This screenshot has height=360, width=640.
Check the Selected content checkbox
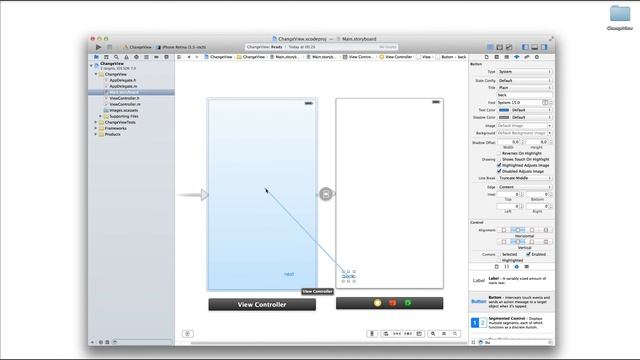pos(499,254)
